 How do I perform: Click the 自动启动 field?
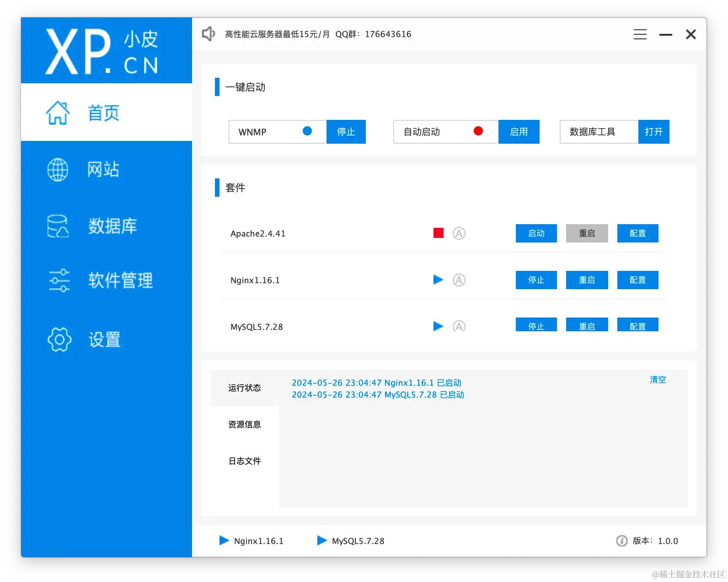[x=445, y=132]
